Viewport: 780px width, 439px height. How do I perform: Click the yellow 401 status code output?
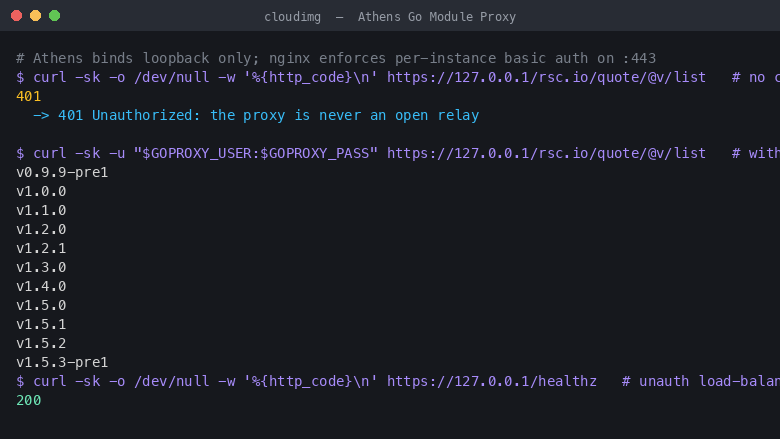click(28, 96)
